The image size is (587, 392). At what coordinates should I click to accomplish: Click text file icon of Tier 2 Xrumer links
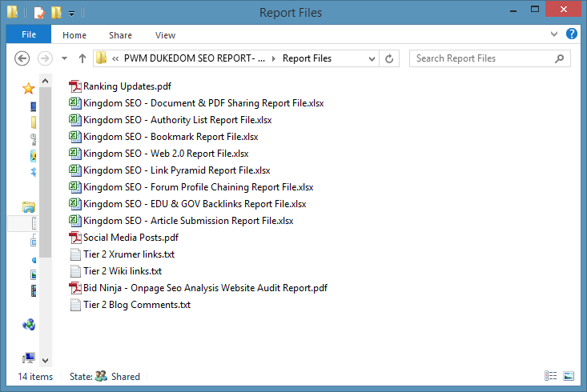tap(75, 254)
